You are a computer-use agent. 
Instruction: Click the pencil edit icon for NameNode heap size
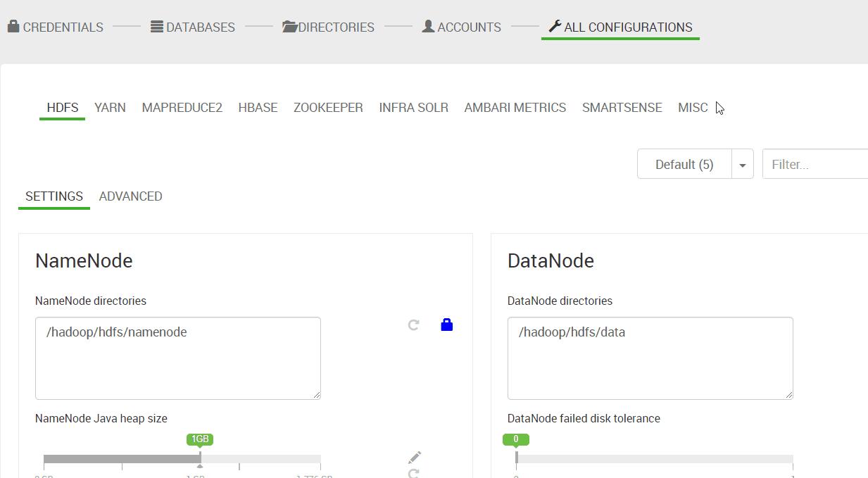pos(414,458)
